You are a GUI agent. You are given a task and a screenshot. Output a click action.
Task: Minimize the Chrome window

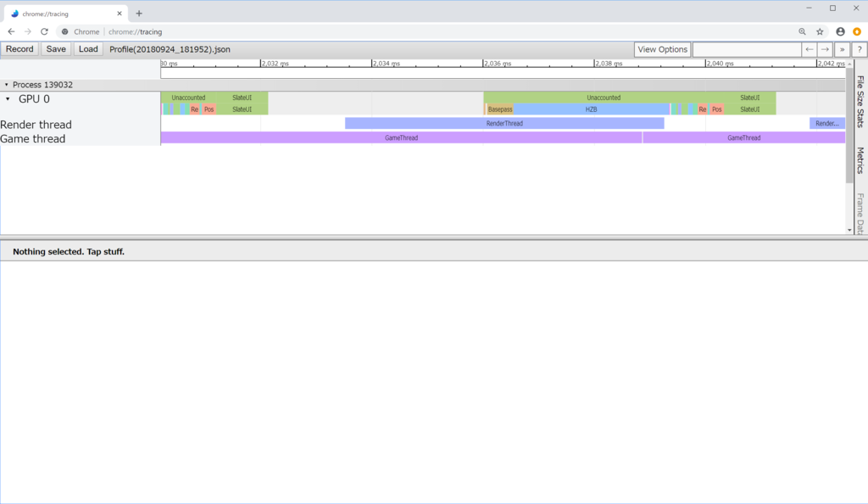(x=809, y=8)
